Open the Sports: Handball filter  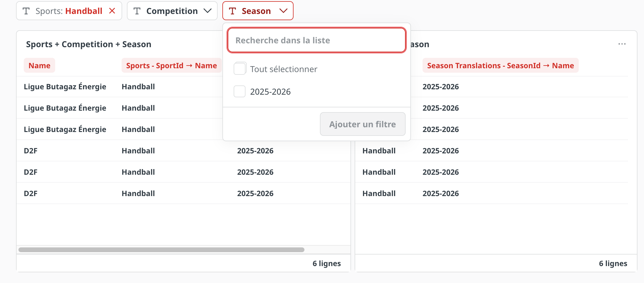tap(69, 11)
